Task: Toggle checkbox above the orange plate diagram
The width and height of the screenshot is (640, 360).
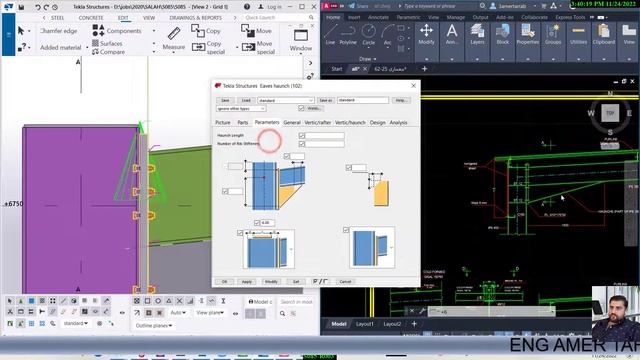Action: (x=348, y=167)
